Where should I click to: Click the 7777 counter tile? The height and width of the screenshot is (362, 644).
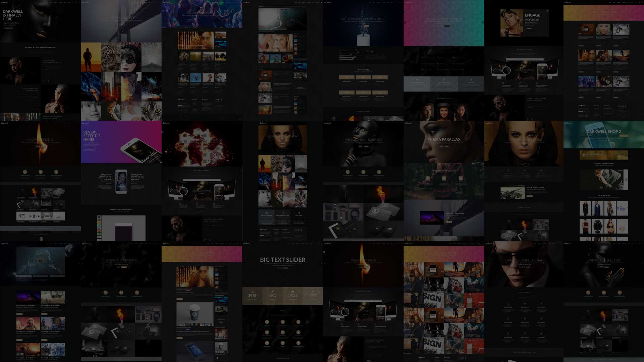pos(313,295)
